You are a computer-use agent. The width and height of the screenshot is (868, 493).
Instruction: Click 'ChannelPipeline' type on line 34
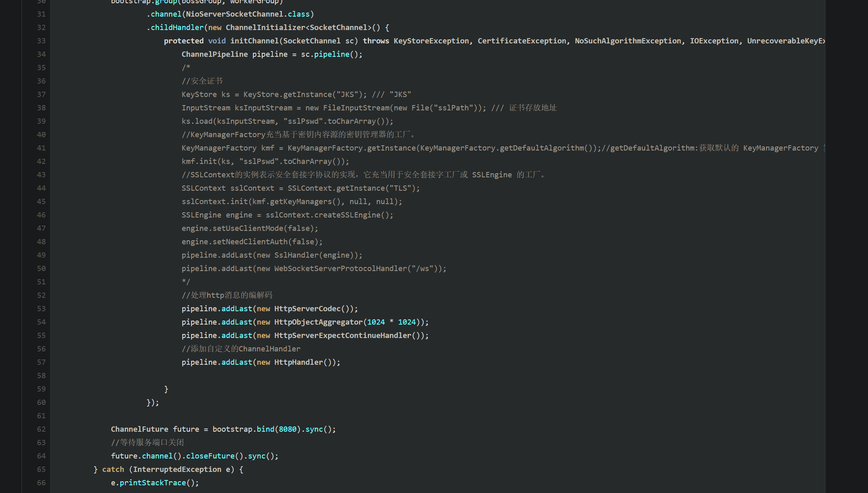click(x=215, y=54)
